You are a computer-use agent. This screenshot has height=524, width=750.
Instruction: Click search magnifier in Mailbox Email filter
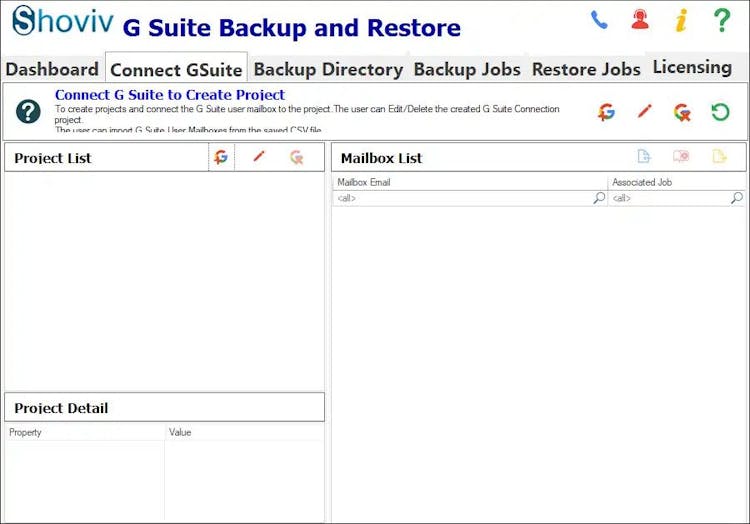pyautogui.click(x=599, y=197)
